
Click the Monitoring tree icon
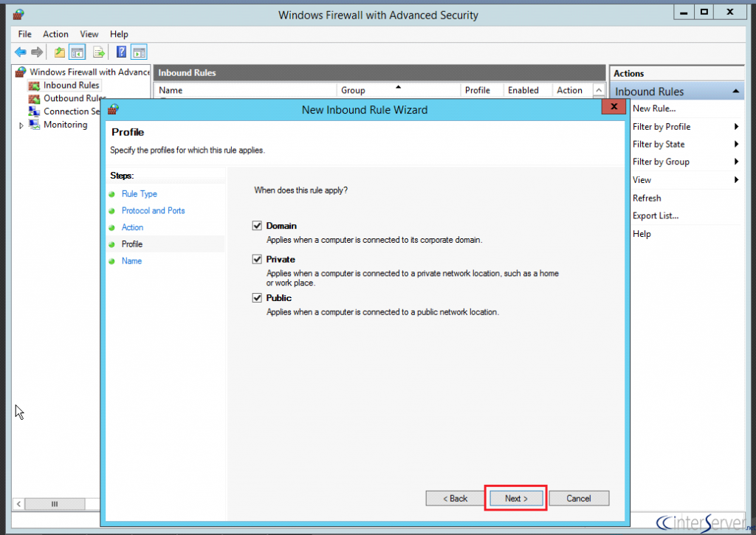34,125
